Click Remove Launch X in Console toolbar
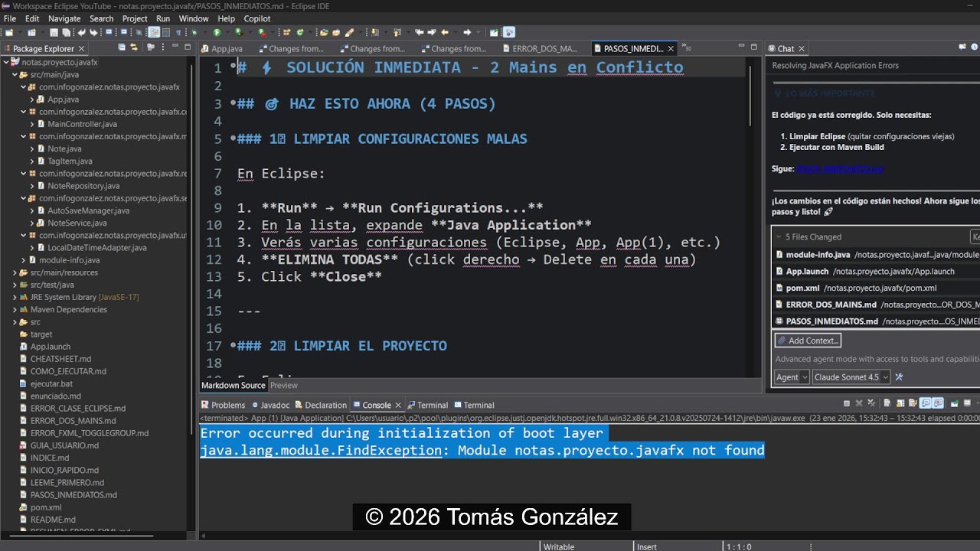The width and height of the screenshot is (980, 551). (859, 403)
